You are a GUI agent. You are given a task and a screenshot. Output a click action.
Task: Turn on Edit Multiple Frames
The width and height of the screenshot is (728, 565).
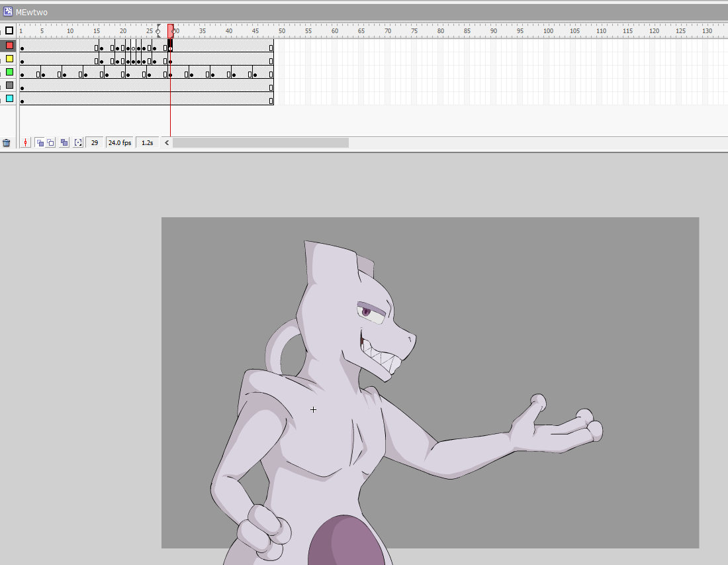coord(64,142)
